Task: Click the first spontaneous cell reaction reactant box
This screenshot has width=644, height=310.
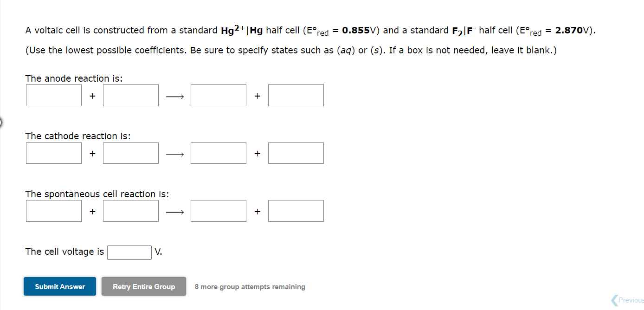Action: click(54, 211)
